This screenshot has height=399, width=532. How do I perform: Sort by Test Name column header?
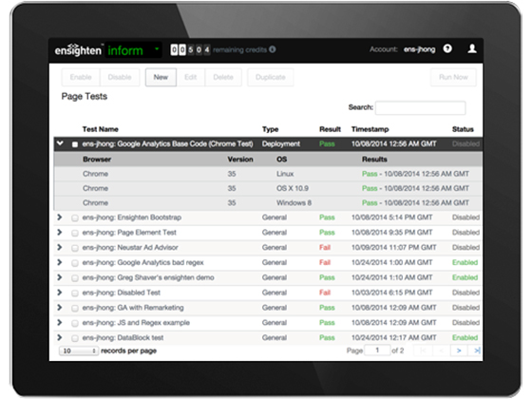pos(100,129)
